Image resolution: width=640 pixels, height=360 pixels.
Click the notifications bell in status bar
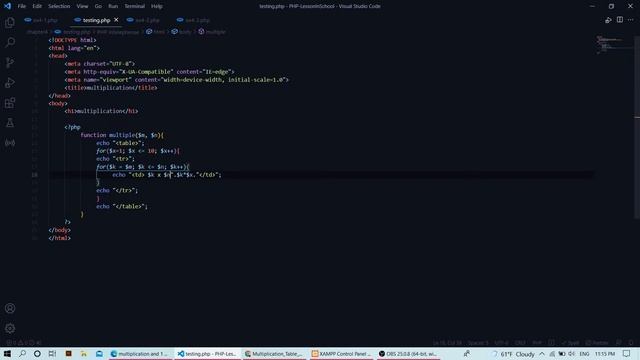pyautogui.click(x=631, y=342)
